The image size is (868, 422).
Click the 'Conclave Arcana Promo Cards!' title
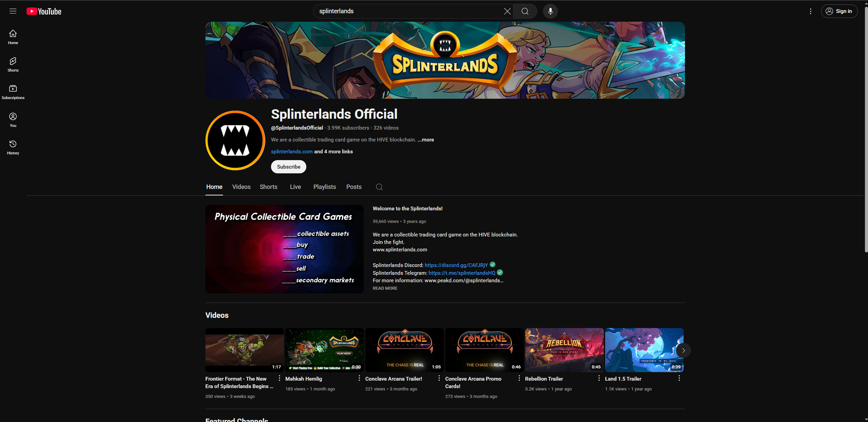tap(473, 382)
